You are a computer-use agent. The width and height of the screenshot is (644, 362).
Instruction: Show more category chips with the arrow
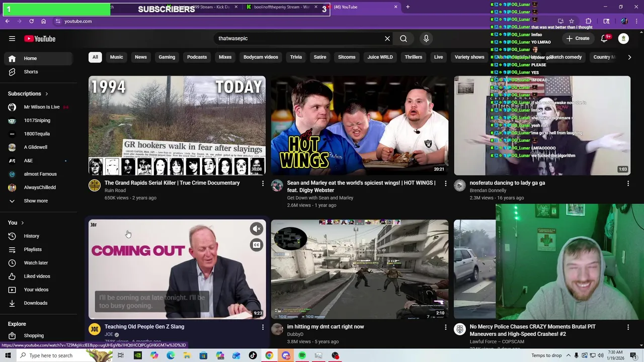click(x=629, y=57)
